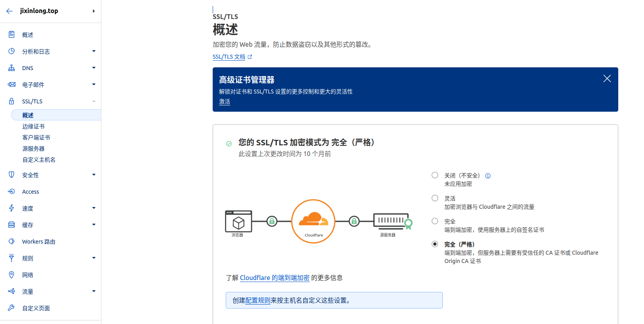Click the info icon next to 关闭（不安全）
644x324 pixels.
488,176
